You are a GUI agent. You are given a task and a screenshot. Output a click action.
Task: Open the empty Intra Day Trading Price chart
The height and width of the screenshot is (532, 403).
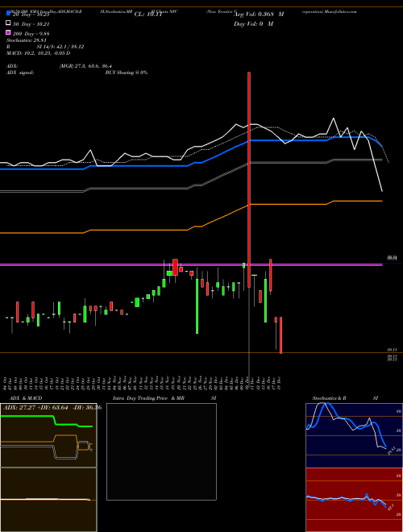(x=161, y=451)
